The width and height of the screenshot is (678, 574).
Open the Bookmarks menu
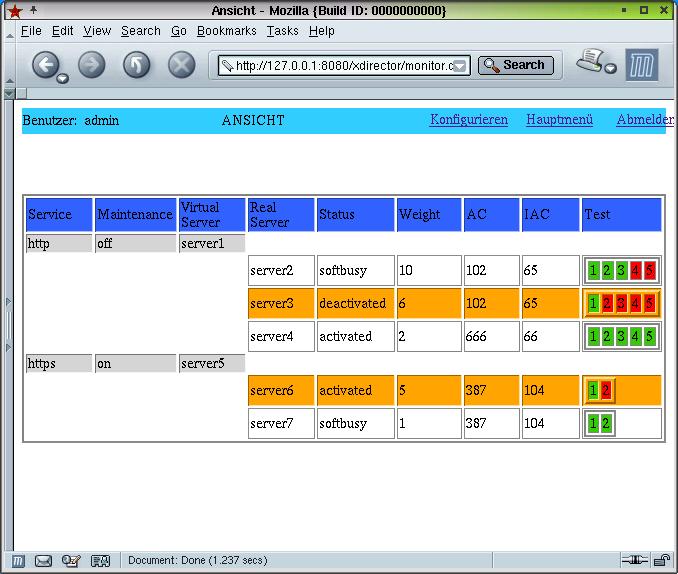[x=226, y=31]
